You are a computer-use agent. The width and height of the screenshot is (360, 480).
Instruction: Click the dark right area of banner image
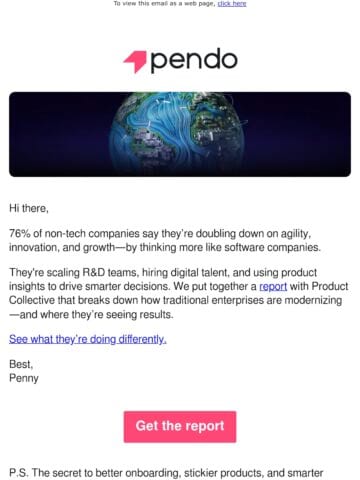pos(300,134)
